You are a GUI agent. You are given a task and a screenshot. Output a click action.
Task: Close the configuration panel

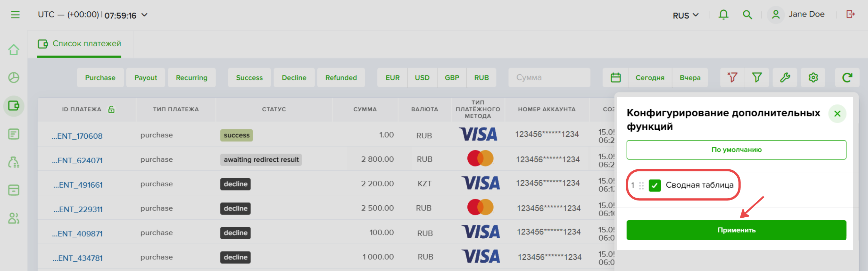[837, 114]
